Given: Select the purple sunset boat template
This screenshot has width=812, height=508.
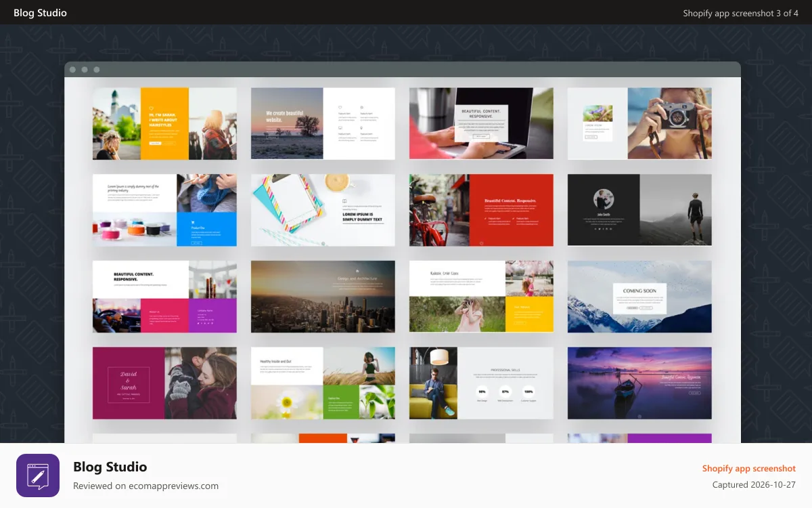Looking at the screenshot, I should (639, 383).
